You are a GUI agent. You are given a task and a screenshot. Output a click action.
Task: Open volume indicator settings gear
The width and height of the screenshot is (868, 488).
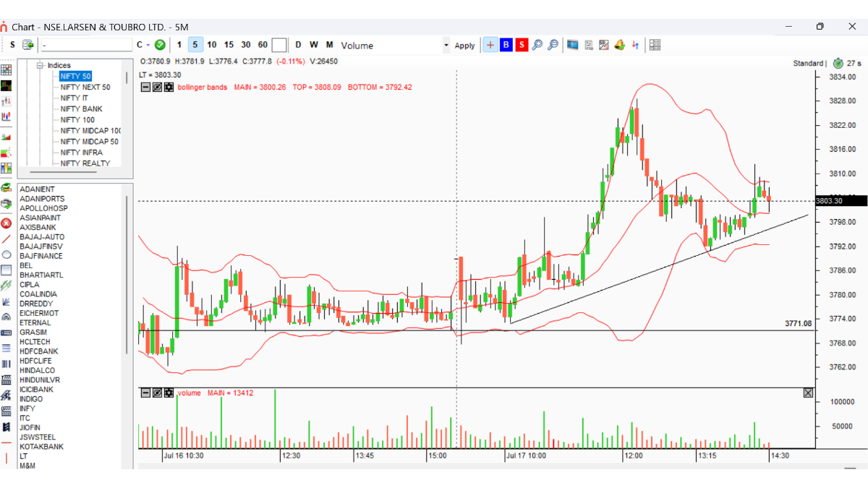point(169,393)
